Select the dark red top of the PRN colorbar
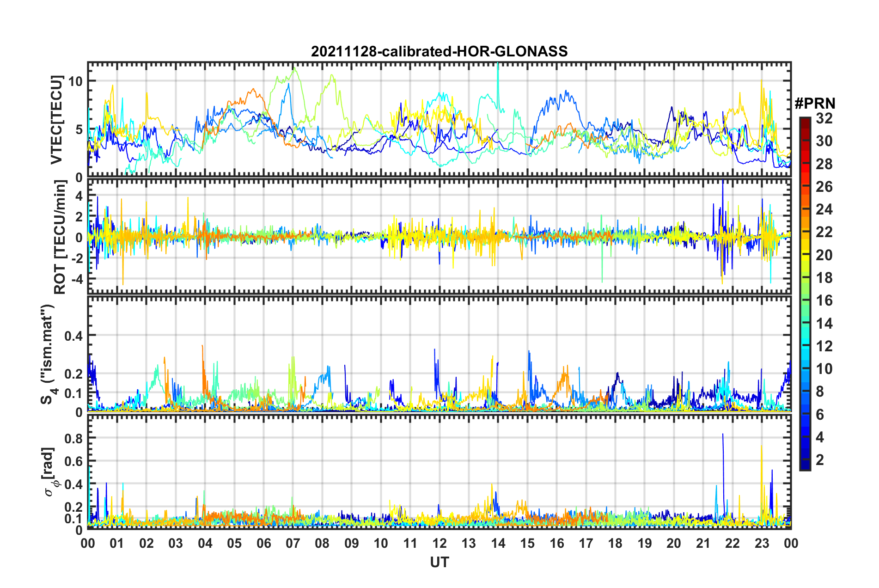The height and width of the screenshot is (588, 879). [805, 120]
